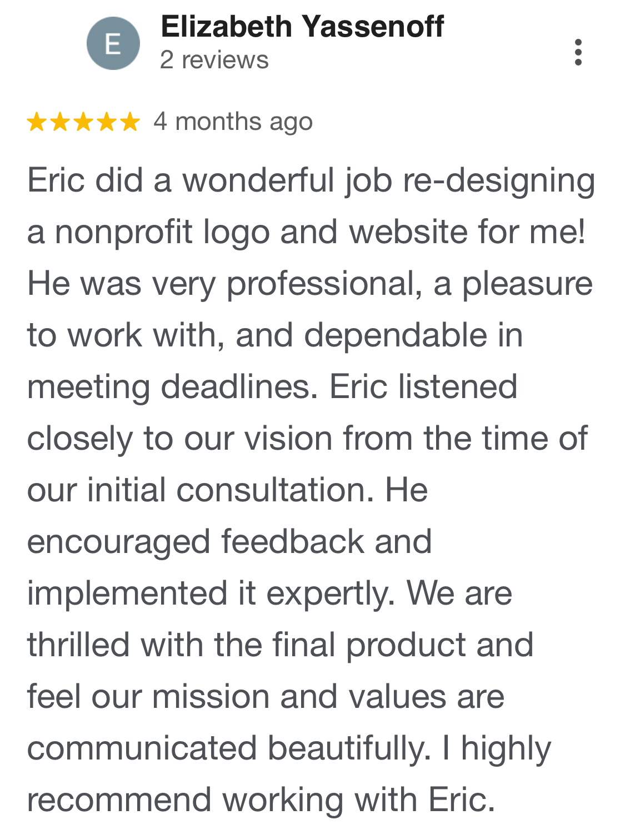625x840 pixels.
Task: Click the first gold rating star
Action: (x=37, y=122)
